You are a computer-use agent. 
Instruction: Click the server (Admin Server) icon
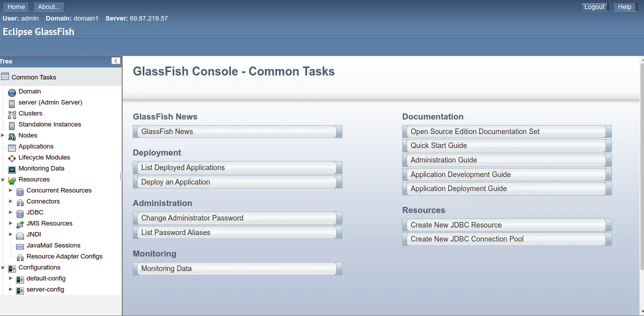[12, 103]
